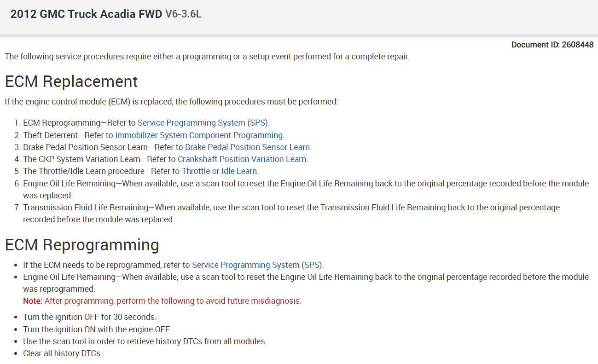This screenshot has width=598, height=364.
Task: Click the 'Turn the ignition OFF for 30 seconds' bullet
Action: 90,317
